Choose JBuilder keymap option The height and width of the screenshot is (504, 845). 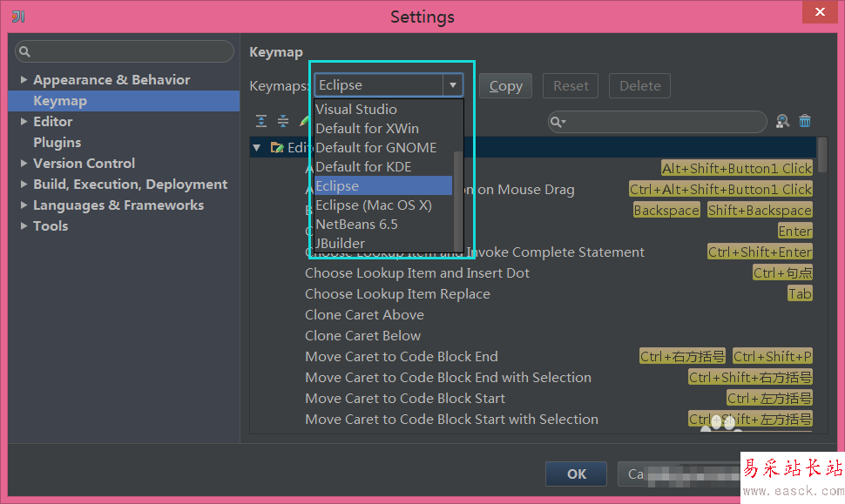click(383, 243)
